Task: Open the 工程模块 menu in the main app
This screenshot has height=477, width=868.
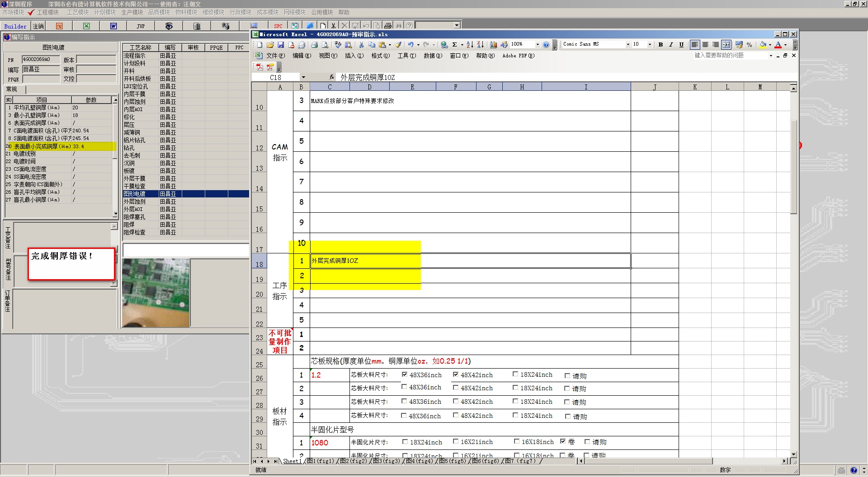Action: click(x=47, y=12)
